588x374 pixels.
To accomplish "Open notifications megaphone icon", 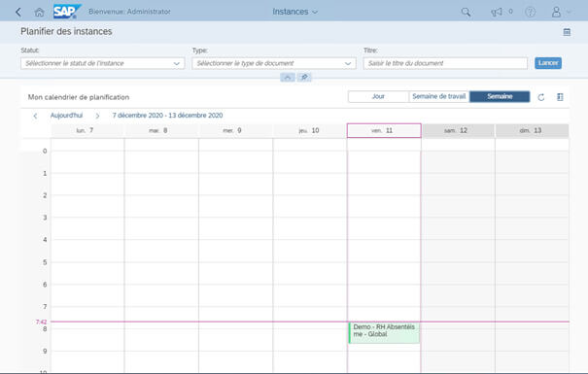I will (x=497, y=12).
